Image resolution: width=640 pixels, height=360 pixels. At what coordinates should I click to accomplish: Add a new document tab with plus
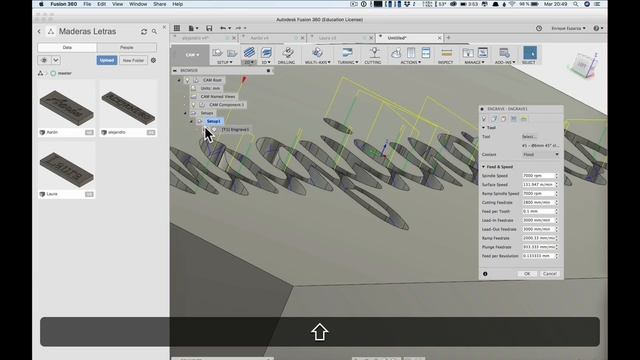(x=448, y=38)
